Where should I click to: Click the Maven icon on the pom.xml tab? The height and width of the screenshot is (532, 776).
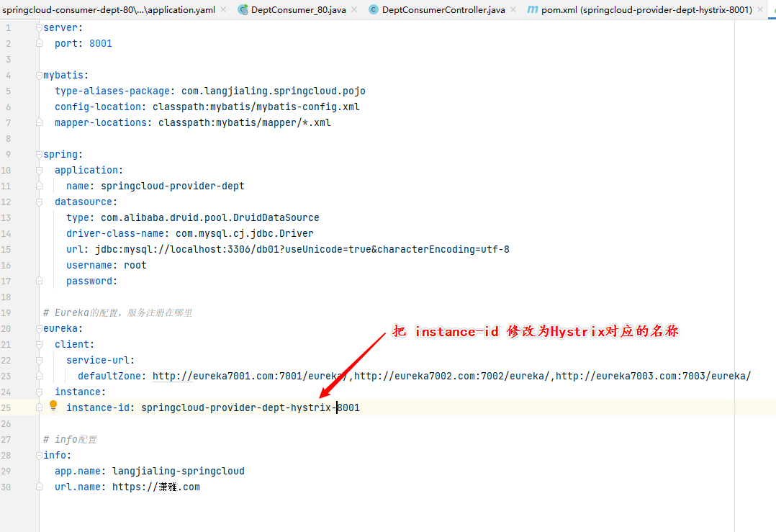click(532, 10)
